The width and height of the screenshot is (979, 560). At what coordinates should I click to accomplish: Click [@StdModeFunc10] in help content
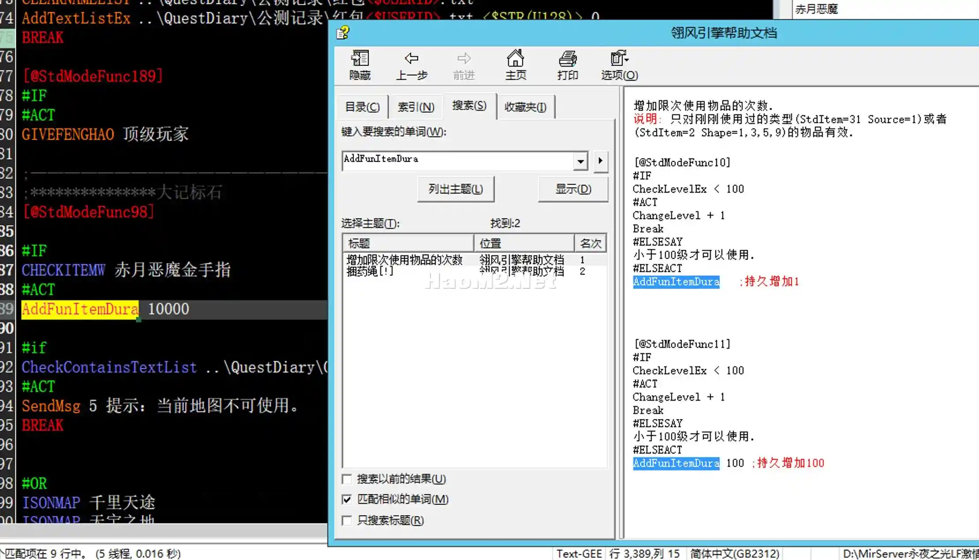(x=682, y=162)
